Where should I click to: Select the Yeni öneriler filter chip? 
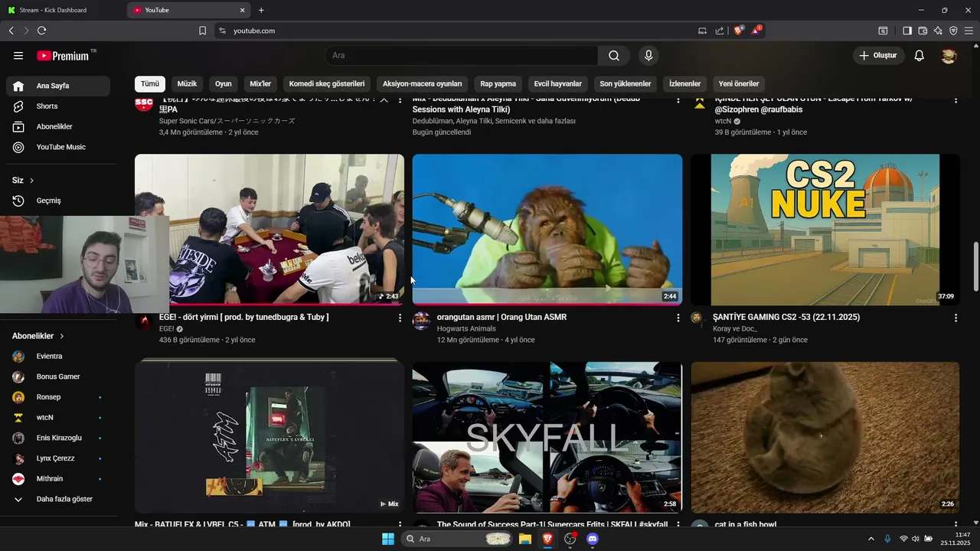(x=739, y=83)
